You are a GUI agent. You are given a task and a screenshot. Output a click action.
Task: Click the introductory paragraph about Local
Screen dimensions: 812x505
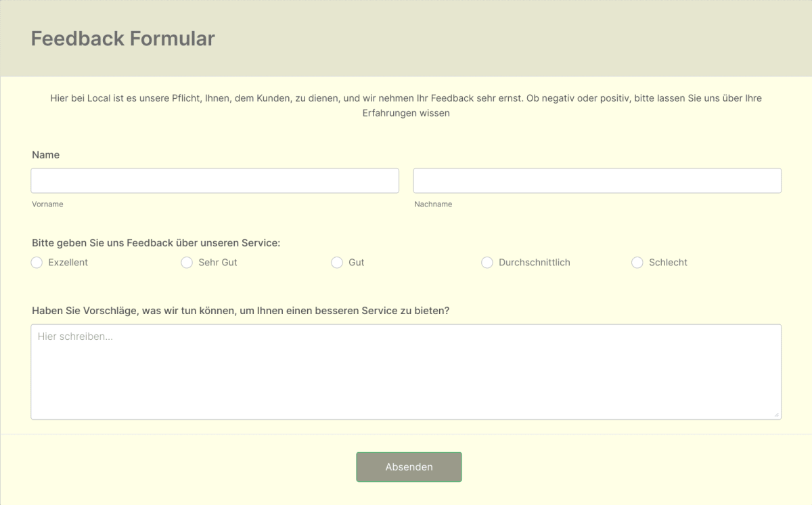click(406, 105)
